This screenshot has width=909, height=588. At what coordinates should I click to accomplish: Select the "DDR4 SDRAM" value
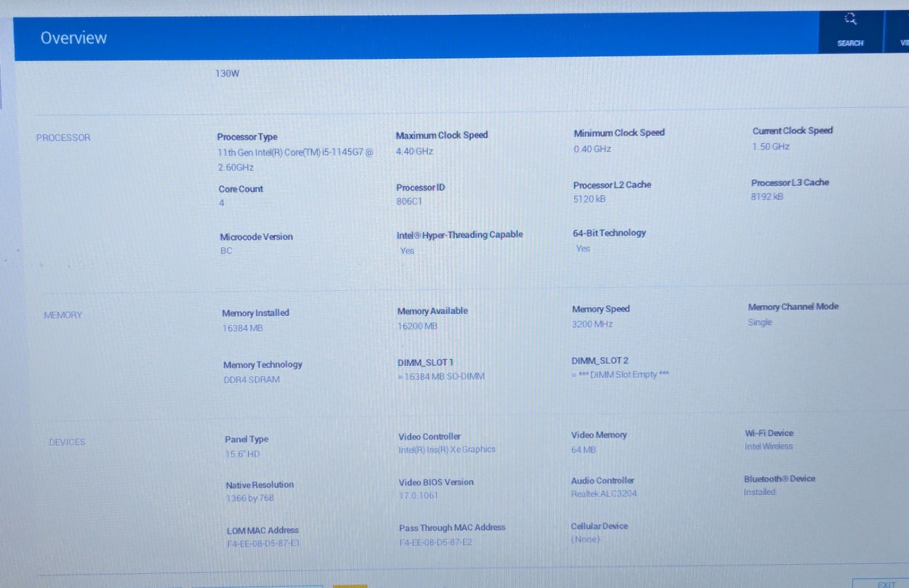pyautogui.click(x=252, y=380)
